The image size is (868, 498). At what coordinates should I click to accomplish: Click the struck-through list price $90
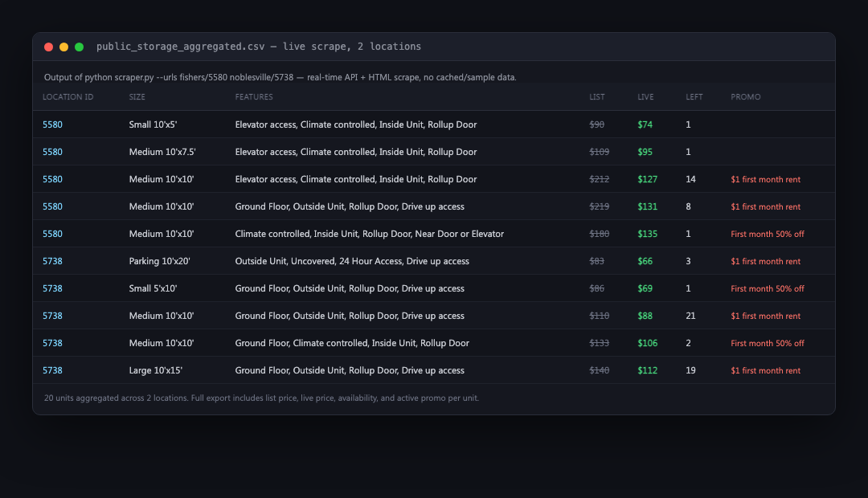(x=596, y=124)
